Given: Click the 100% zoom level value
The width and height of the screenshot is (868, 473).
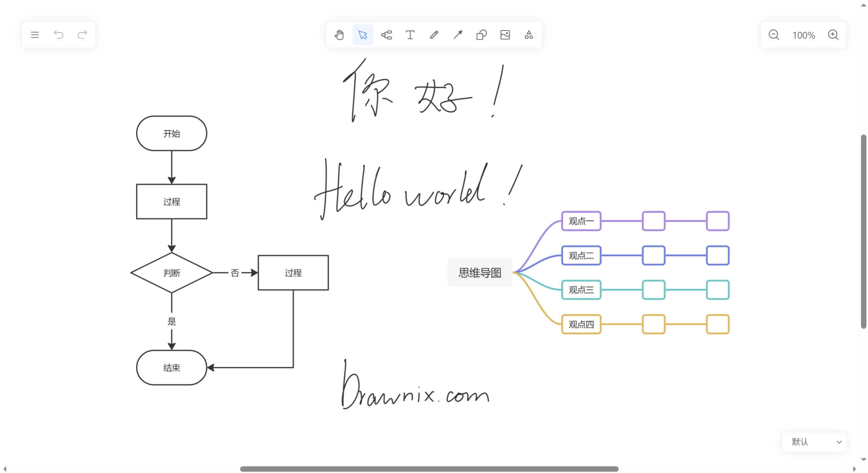Looking at the screenshot, I should point(804,35).
